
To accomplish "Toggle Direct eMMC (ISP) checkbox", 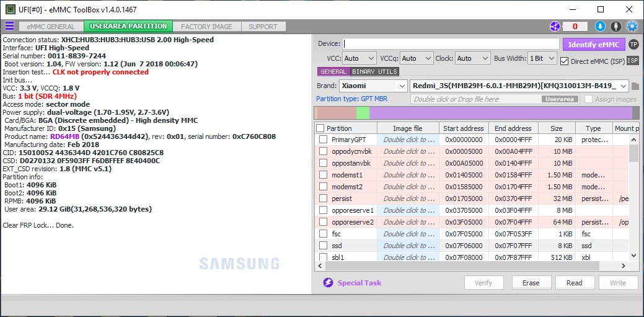I will (564, 61).
